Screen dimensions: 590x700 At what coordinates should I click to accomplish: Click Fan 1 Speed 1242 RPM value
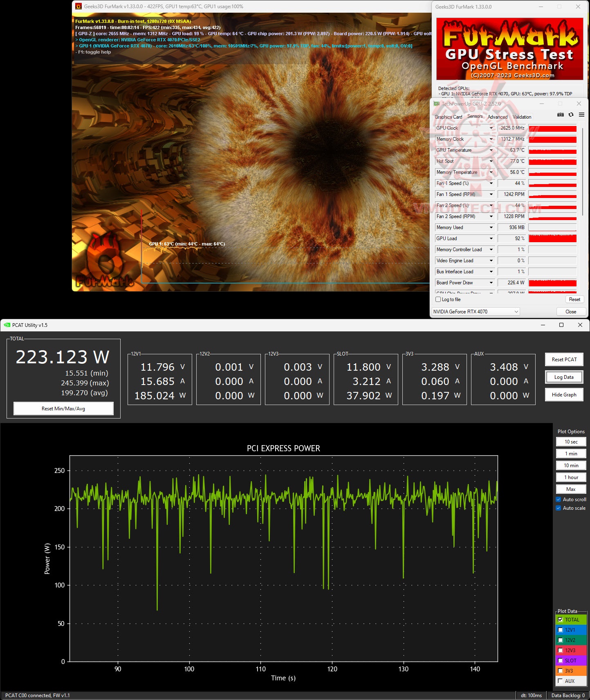click(512, 194)
